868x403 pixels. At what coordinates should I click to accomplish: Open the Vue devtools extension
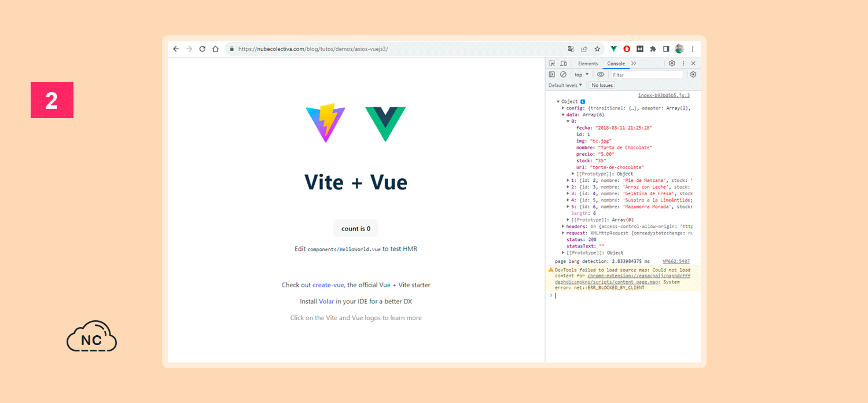(614, 49)
